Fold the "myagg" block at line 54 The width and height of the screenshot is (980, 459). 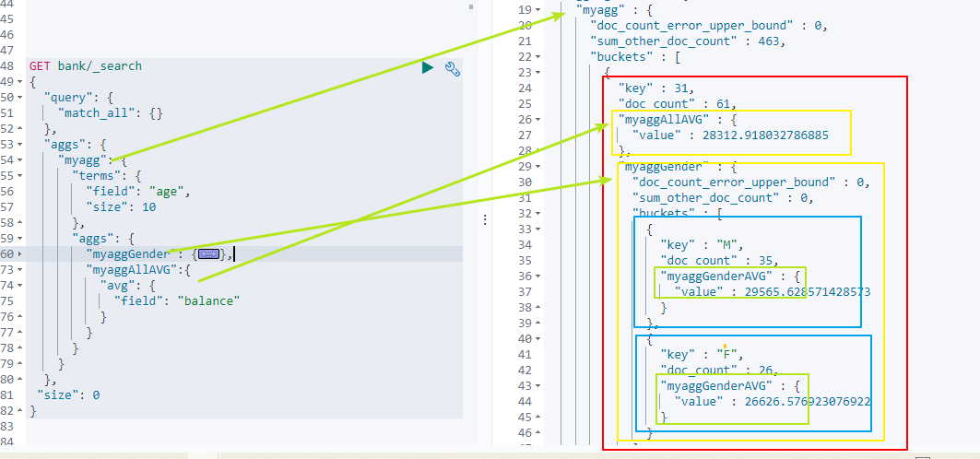point(21,159)
